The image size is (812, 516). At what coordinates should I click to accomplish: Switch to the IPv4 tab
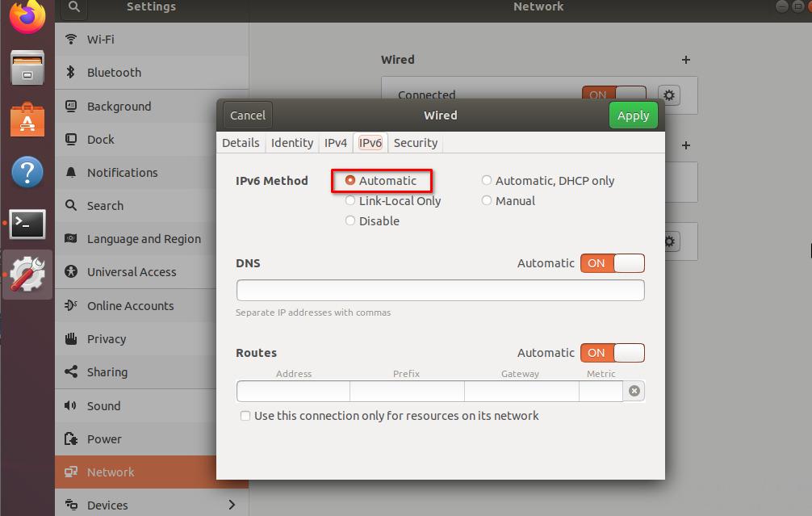pos(336,143)
